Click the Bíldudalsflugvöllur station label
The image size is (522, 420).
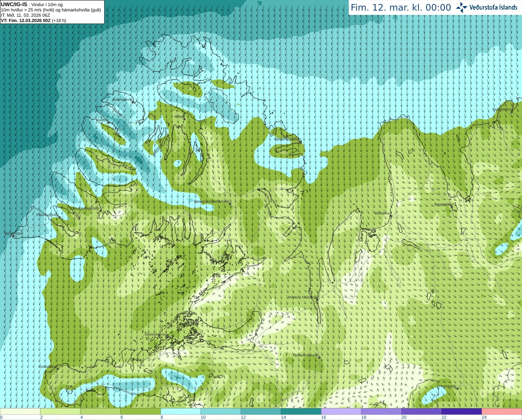(85, 208)
